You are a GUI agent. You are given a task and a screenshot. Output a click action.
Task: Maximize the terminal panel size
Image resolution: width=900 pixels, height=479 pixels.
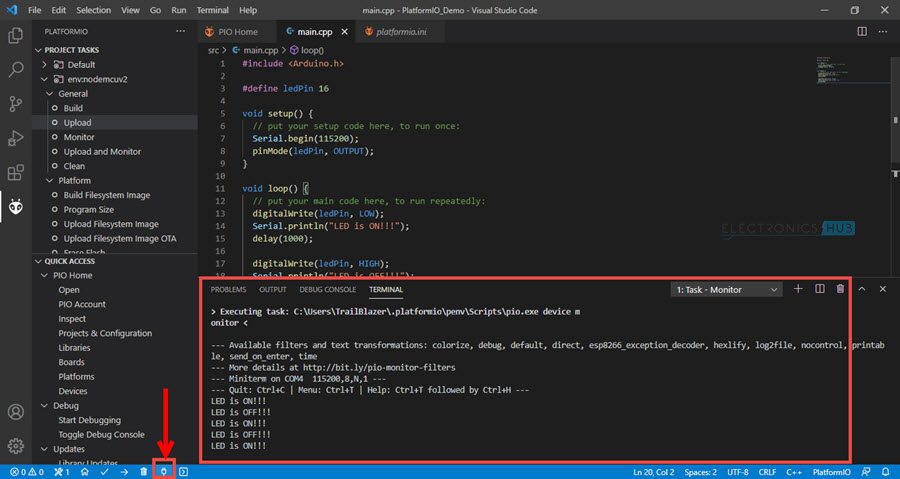862,289
